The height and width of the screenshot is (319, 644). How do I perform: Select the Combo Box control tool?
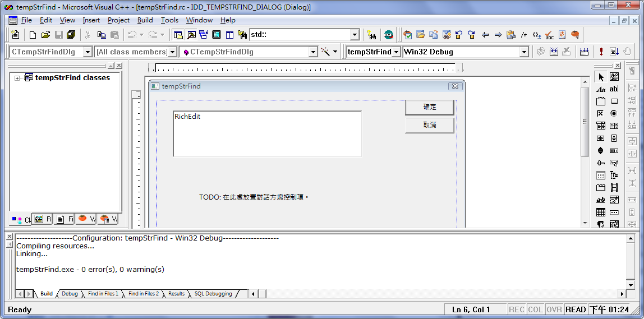tap(601, 126)
